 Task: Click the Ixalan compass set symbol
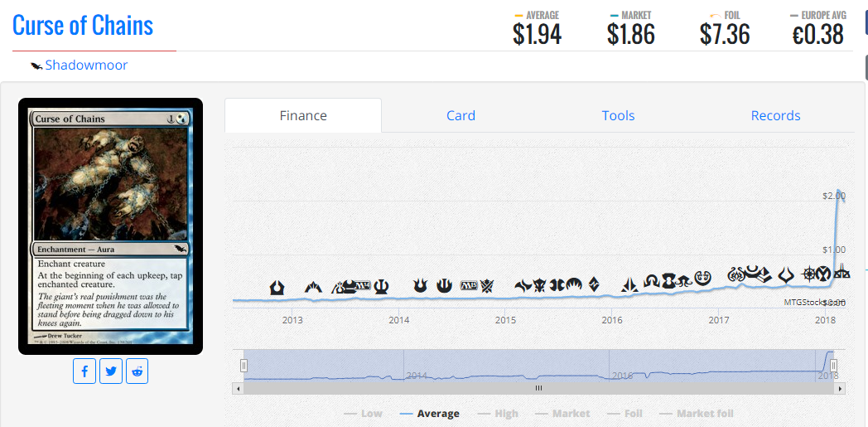click(809, 274)
